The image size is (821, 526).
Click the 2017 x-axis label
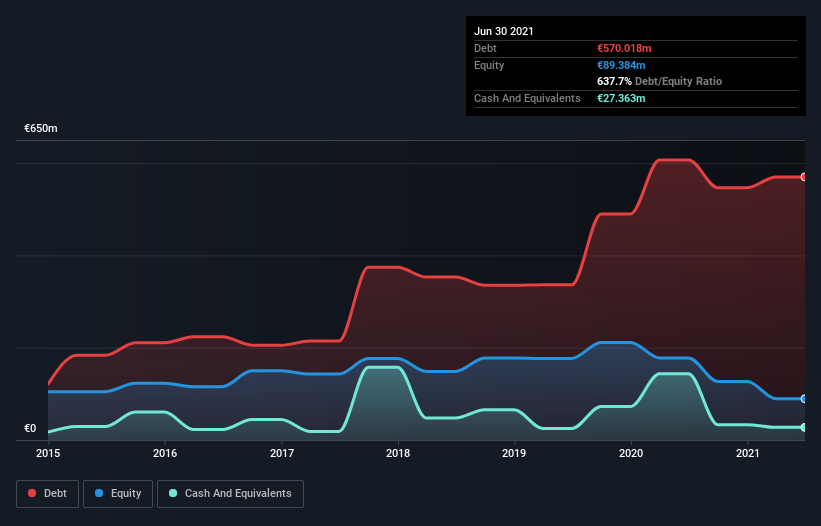coord(282,453)
